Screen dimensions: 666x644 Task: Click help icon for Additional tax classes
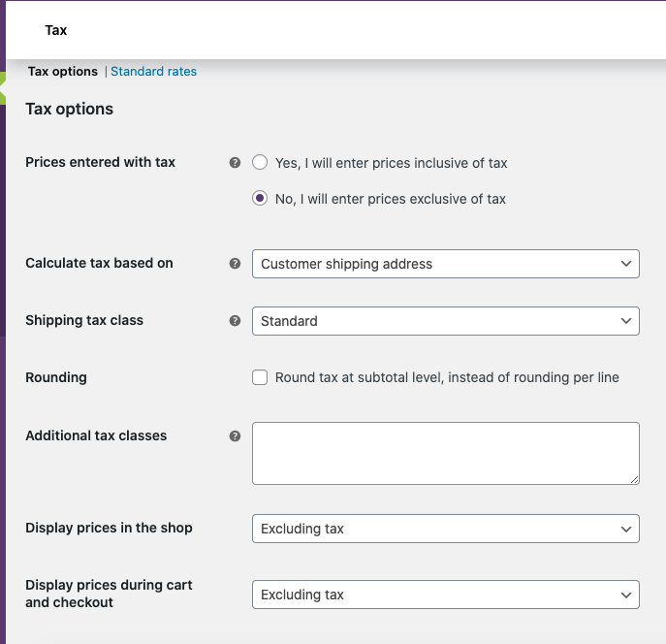click(x=235, y=436)
